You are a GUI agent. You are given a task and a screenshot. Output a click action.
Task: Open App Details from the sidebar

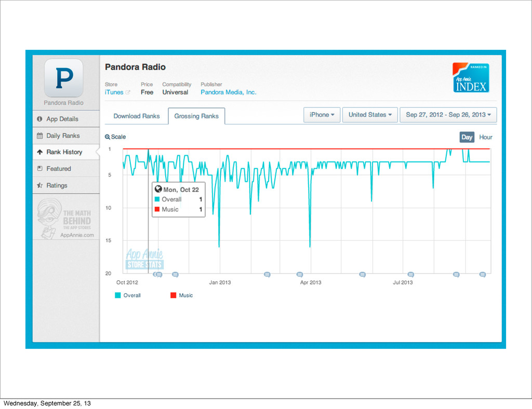coord(66,119)
